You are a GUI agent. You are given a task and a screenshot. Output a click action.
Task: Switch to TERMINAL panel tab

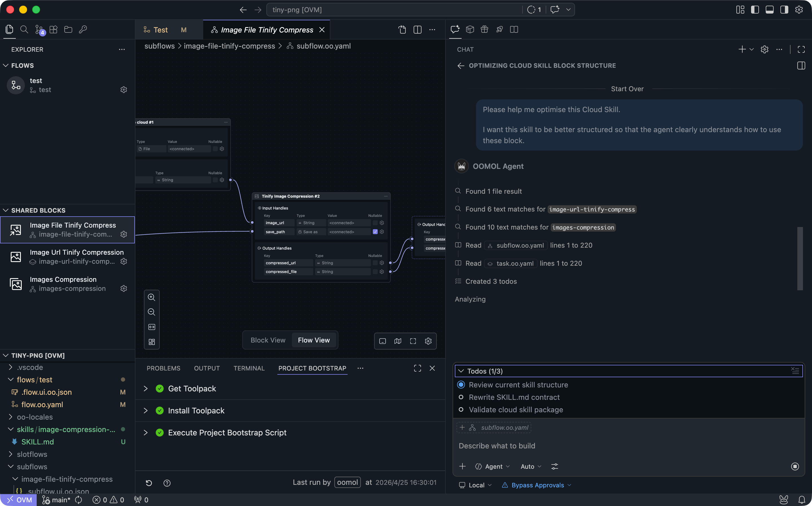point(249,368)
